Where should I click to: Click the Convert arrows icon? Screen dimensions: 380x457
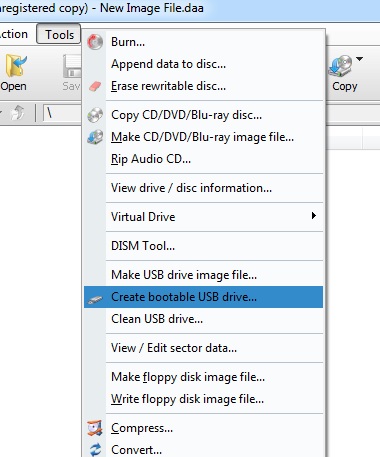[96, 450]
